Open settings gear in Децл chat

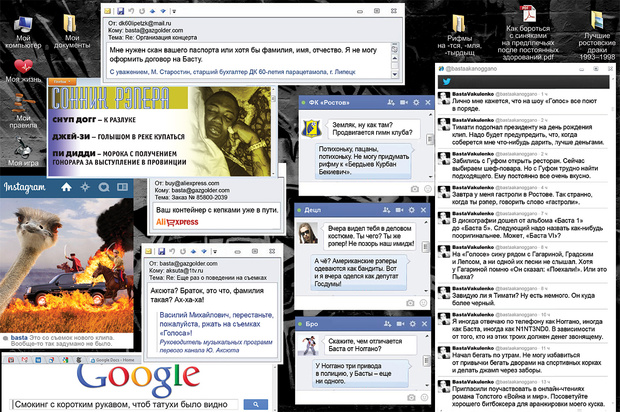point(412,210)
